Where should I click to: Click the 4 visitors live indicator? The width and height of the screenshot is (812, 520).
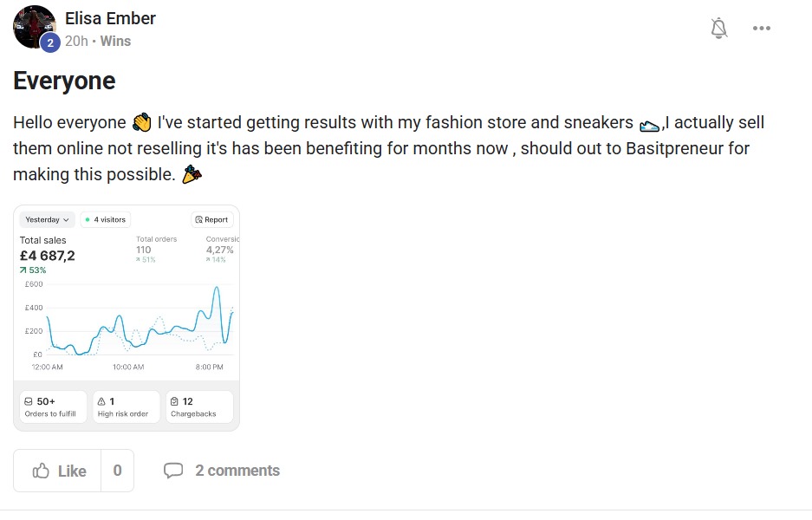(107, 219)
